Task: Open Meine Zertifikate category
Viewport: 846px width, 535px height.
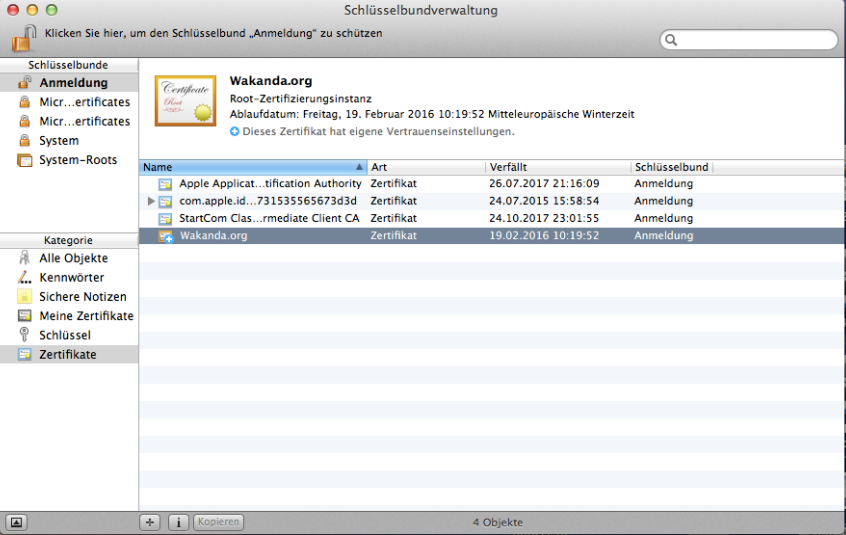Action: click(86, 316)
